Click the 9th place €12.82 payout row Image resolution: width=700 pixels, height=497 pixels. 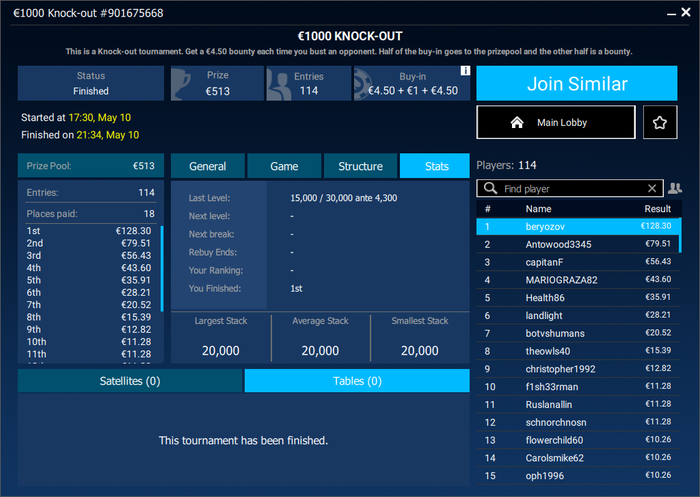coord(89,330)
